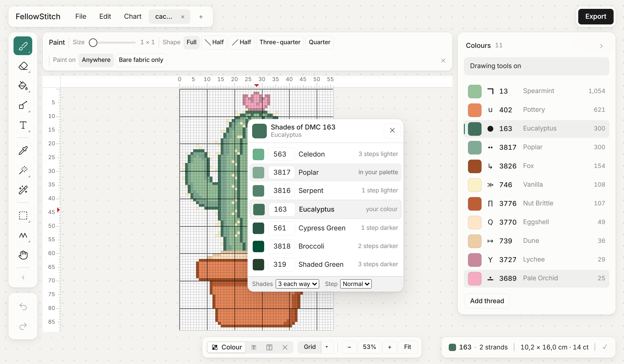Choose Quarter stitch shape
The height and width of the screenshot is (364, 624).
(x=319, y=42)
